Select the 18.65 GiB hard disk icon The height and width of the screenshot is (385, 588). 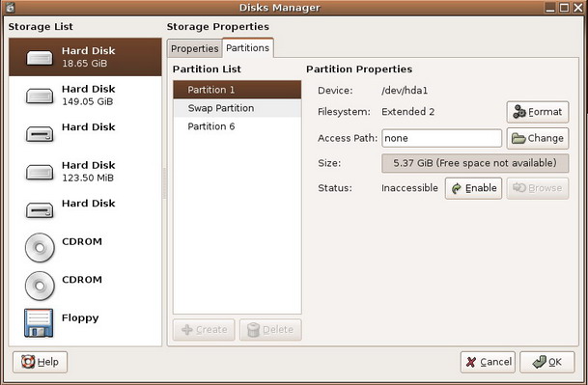click(40, 58)
